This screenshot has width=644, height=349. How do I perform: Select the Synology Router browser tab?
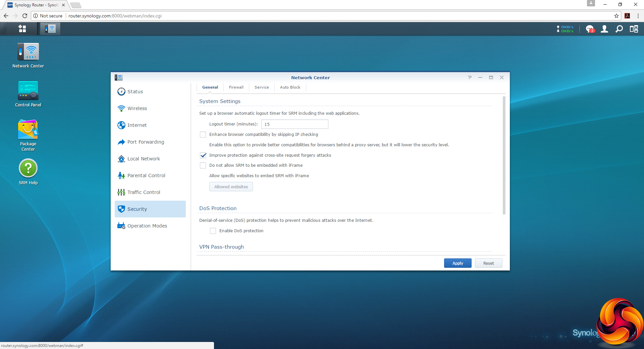coord(36,5)
